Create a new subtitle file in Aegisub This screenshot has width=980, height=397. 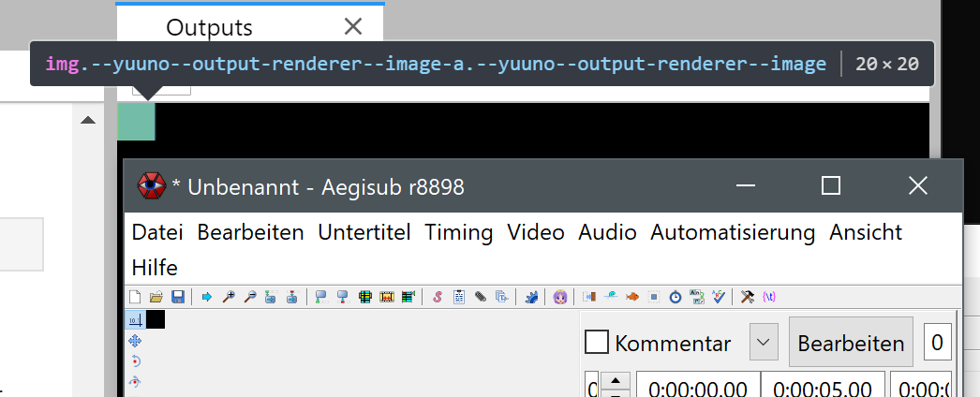135,297
